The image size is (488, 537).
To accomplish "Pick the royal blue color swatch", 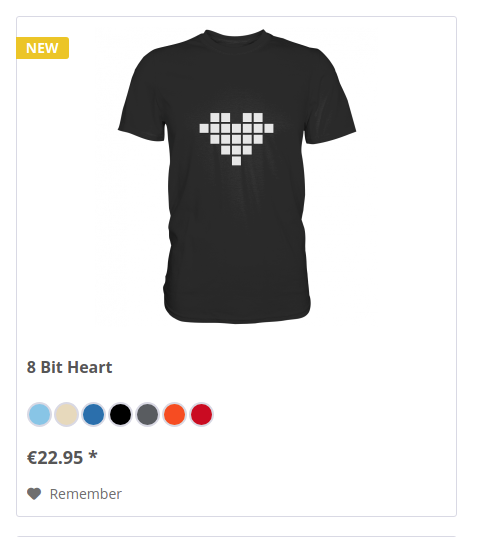I will (93, 414).
